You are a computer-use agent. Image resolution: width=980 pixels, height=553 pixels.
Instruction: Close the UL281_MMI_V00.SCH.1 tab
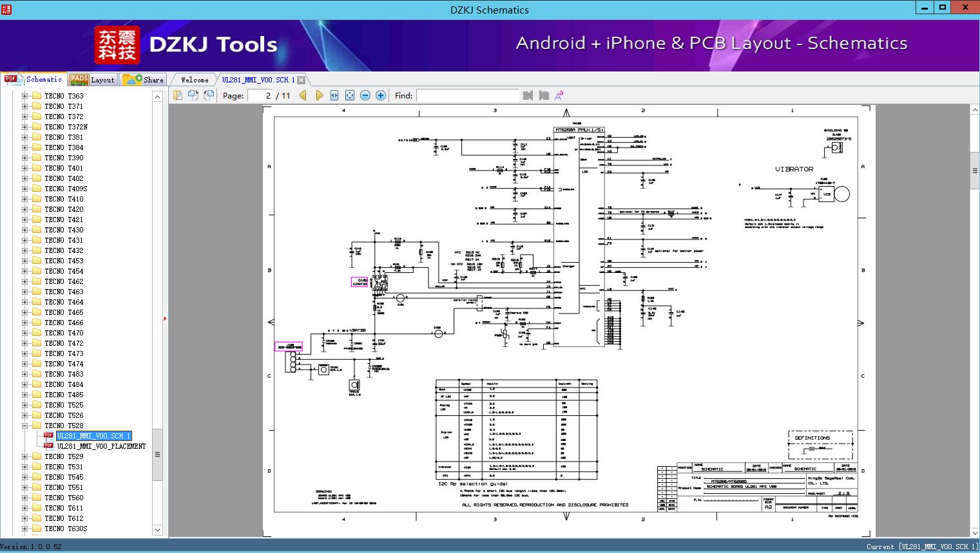pyautogui.click(x=301, y=80)
